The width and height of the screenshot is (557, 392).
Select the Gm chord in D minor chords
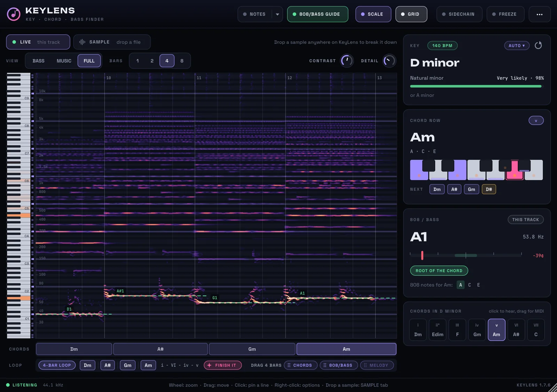[477, 329]
